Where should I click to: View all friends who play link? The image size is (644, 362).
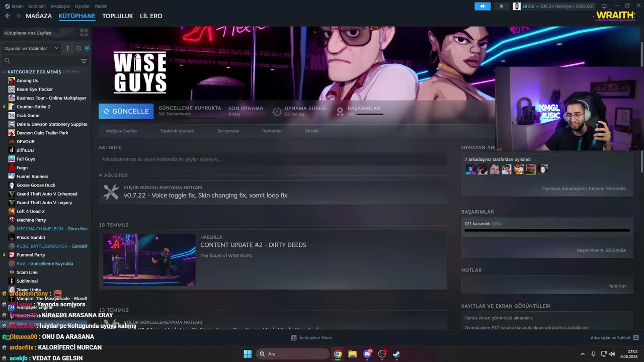[584, 189]
